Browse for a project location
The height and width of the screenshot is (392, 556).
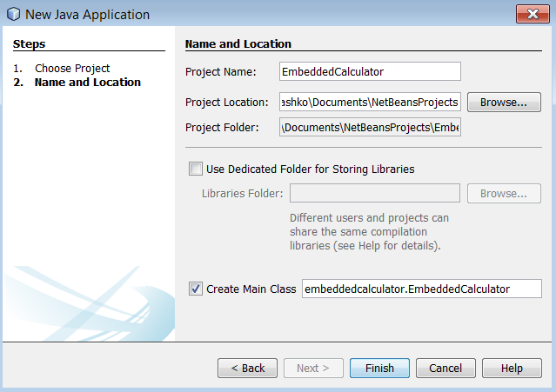tap(504, 102)
